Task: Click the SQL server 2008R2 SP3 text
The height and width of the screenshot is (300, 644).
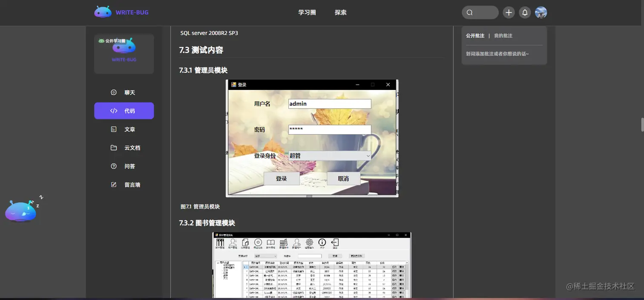Action: pyautogui.click(x=209, y=33)
